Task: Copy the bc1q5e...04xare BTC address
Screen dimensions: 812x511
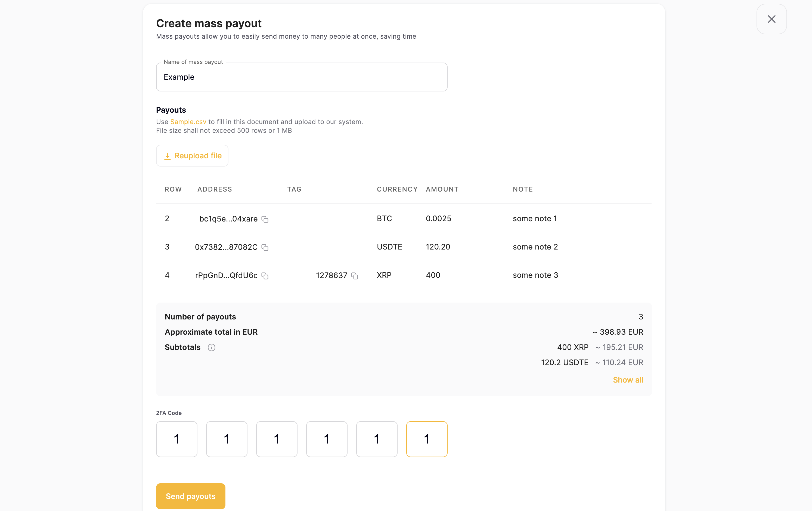Action: click(x=265, y=219)
